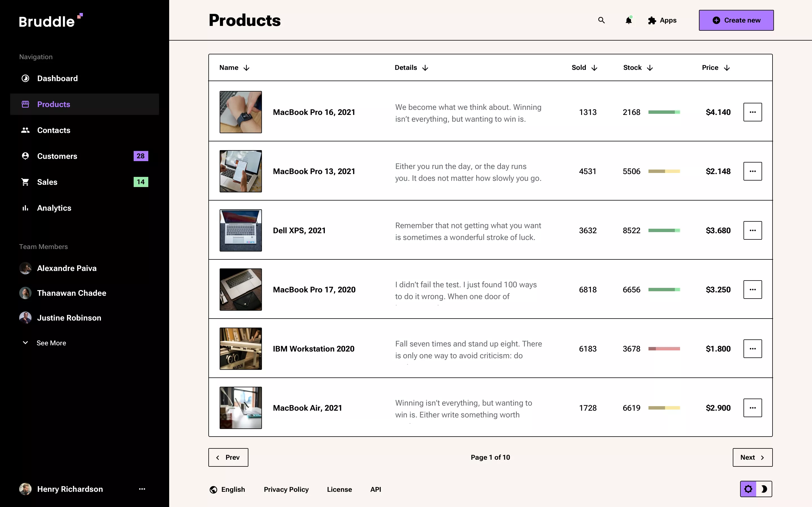The height and width of the screenshot is (507, 812).
Task: Select the Dashboard icon in the sidebar
Action: (x=25, y=78)
